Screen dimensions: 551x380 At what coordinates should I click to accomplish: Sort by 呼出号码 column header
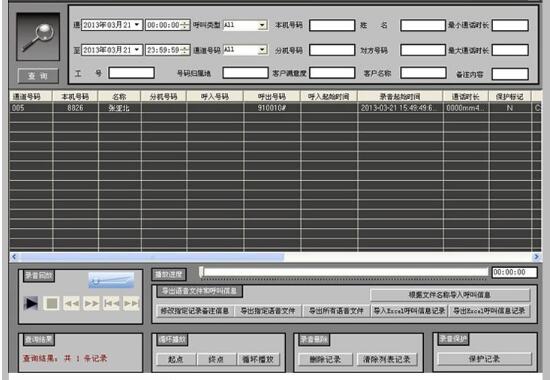tap(272, 96)
